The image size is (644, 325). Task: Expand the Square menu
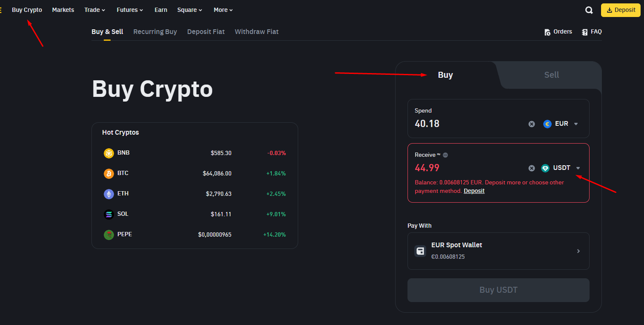[x=190, y=10]
